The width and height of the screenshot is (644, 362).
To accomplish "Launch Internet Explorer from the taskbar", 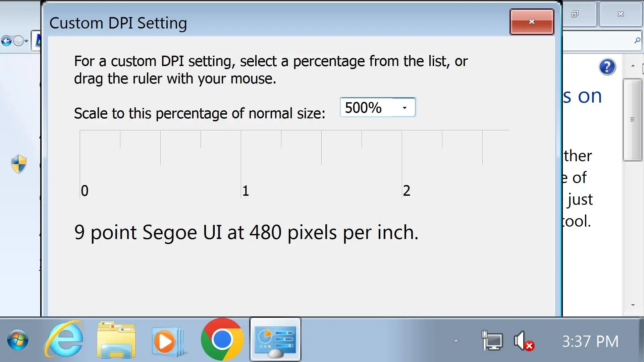I will (x=64, y=339).
